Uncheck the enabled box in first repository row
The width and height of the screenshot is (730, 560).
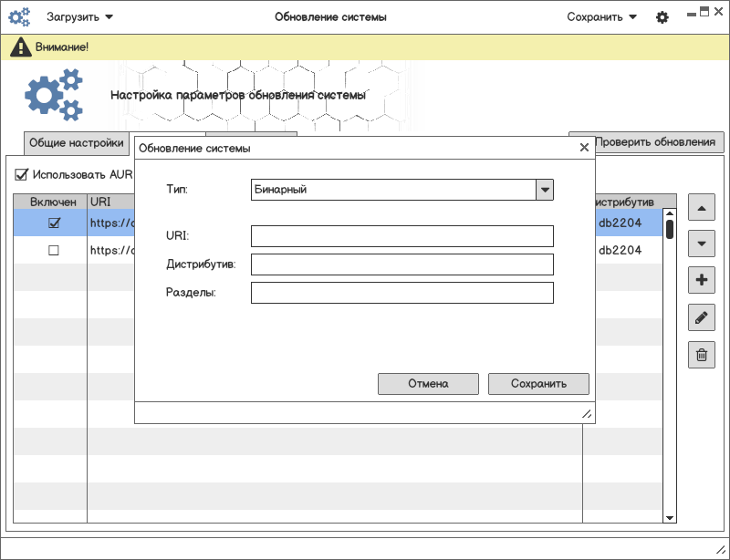pos(53,223)
